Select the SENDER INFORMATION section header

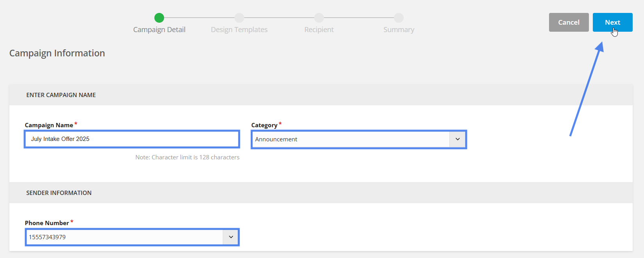(59, 193)
